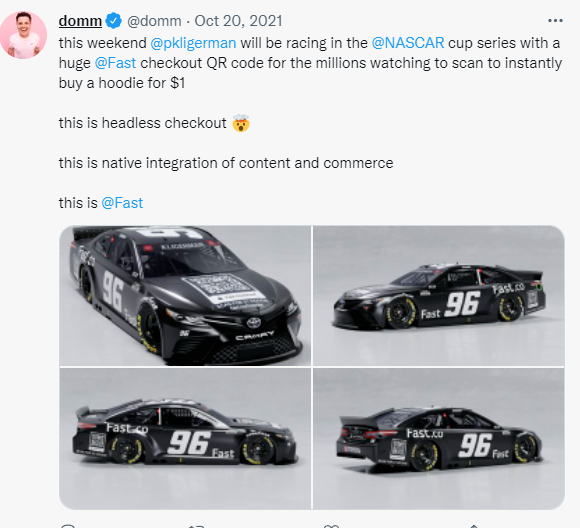Click the share icon below the photos
The image size is (580, 528).
(474, 526)
